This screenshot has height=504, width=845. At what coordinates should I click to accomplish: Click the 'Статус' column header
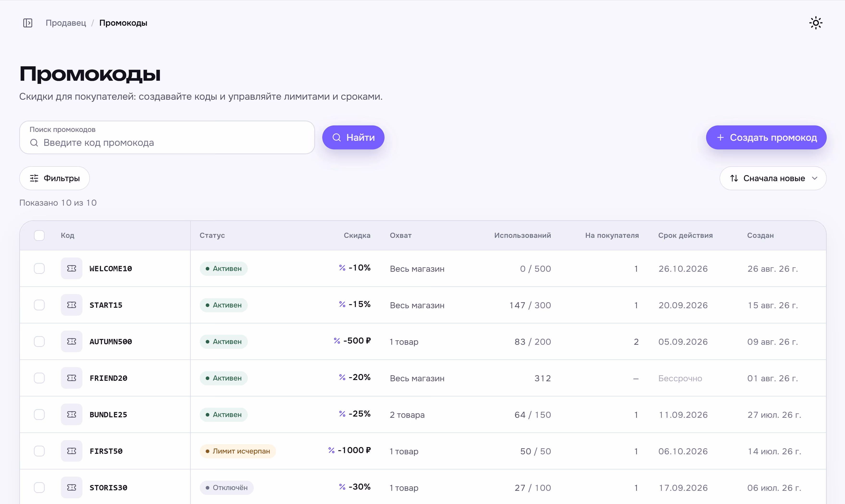[212, 235]
